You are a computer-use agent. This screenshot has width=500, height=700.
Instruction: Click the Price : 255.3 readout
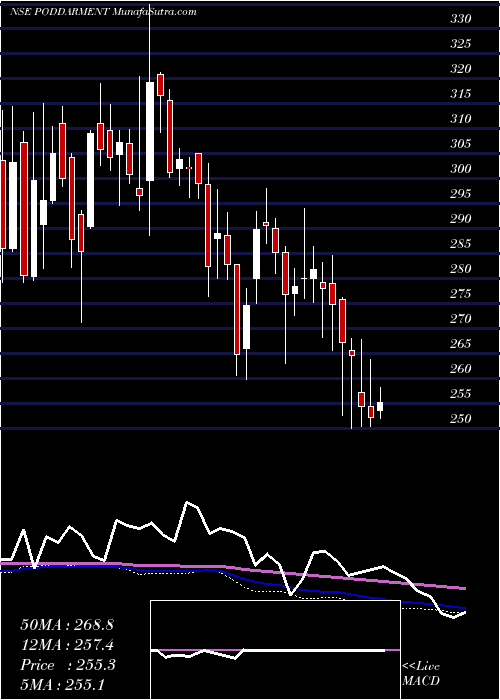tap(68, 665)
